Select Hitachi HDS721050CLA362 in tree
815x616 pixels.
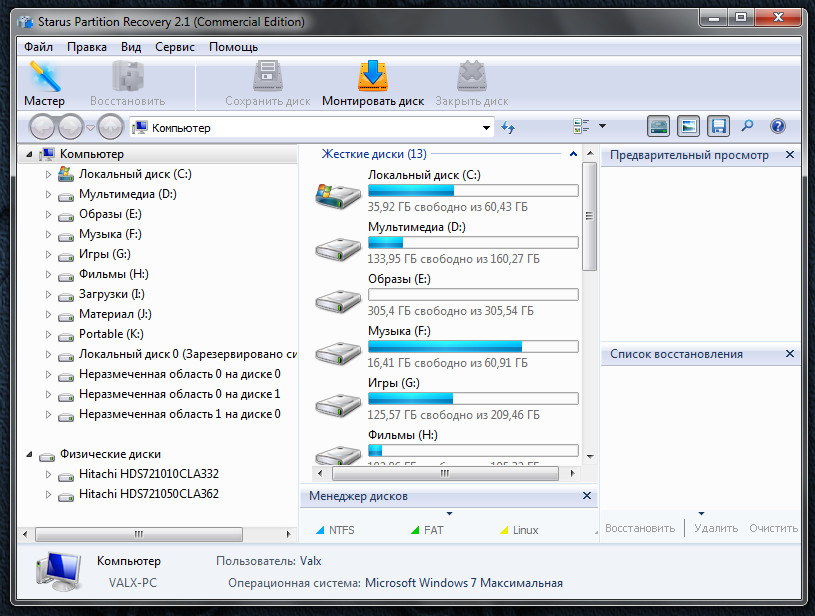tap(149, 494)
